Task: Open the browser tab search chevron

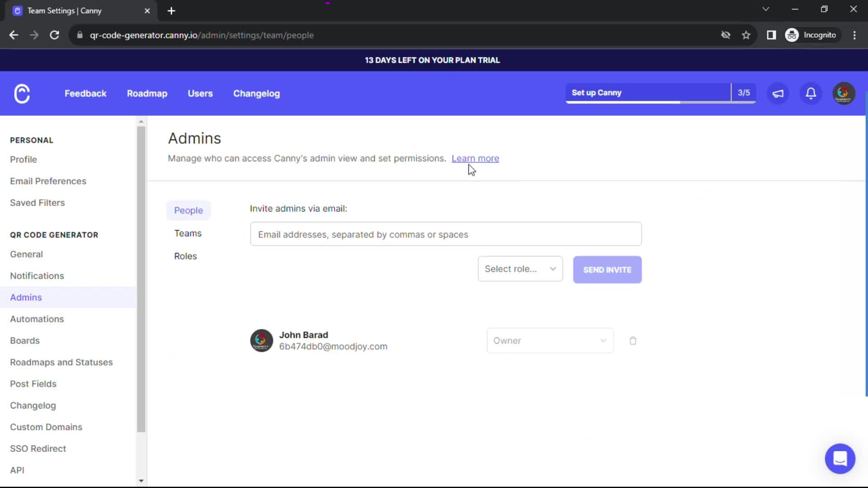Action: (766, 9)
